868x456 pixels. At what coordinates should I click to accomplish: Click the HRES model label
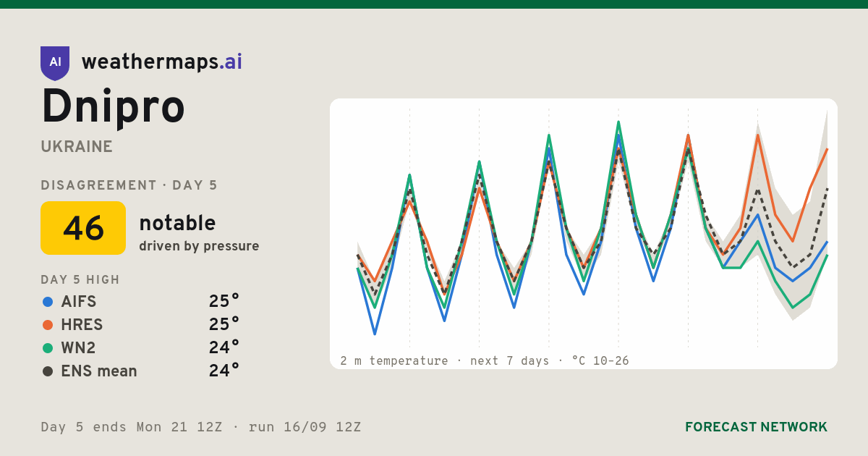pos(82,324)
